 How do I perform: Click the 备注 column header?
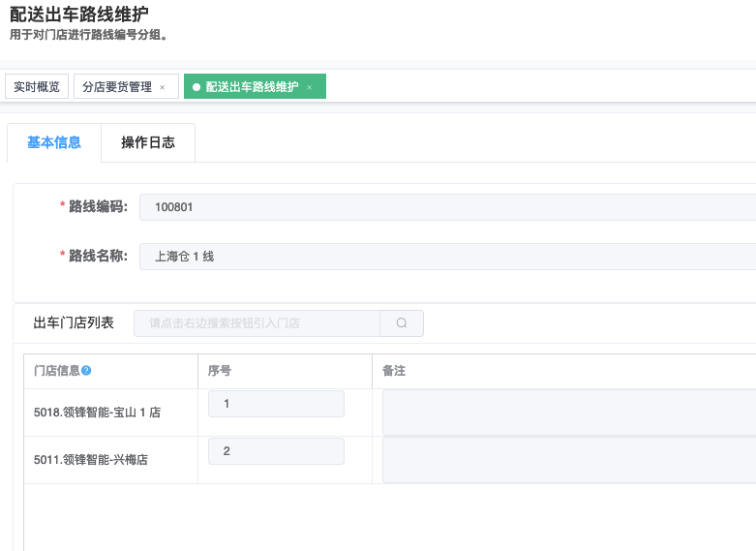pos(394,371)
